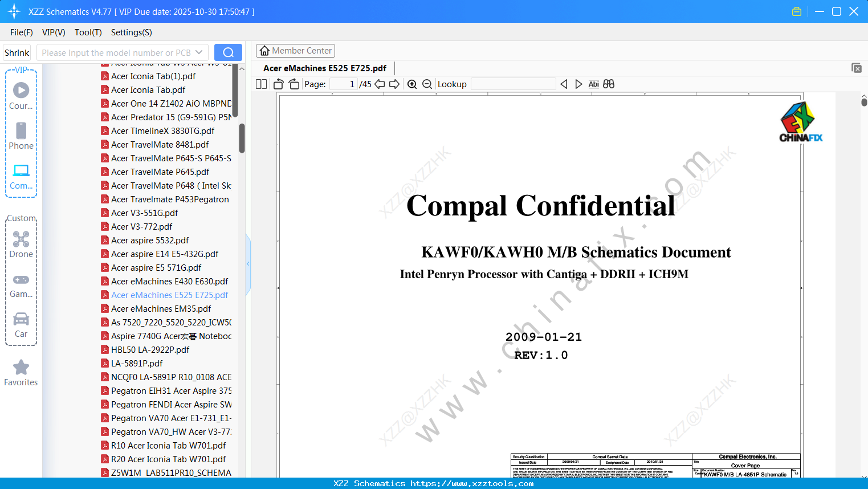
Task: Click the Lookup text field
Action: pos(514,84)
